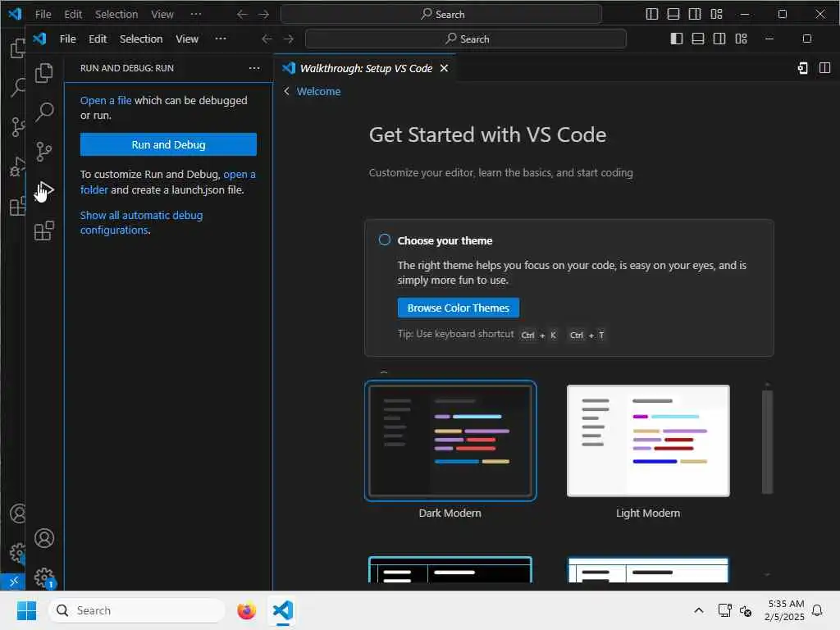The height and width of the screenshot is (630, 840).
Task: Launch Firefox from taskbar
Action: (x=246, y=610)
